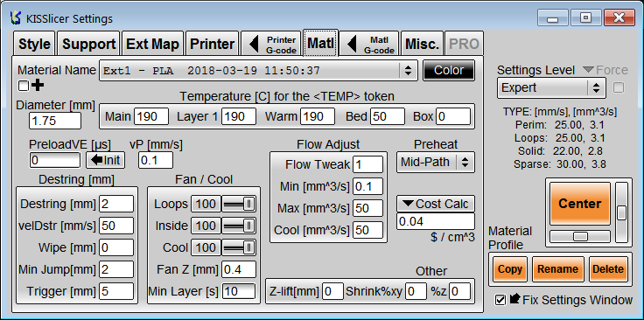Click the Perim speed readout text
644x320 pixels.
click(x=560, y=124)
